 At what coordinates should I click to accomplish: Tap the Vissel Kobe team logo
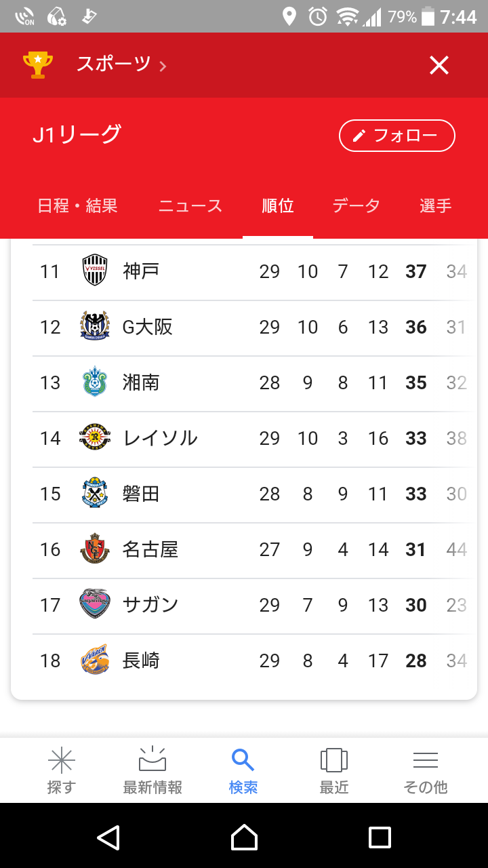(94, 271)
